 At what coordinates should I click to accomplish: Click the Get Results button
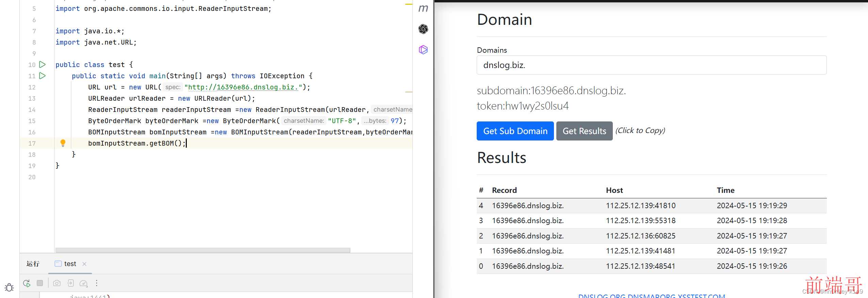coord(584,131)
